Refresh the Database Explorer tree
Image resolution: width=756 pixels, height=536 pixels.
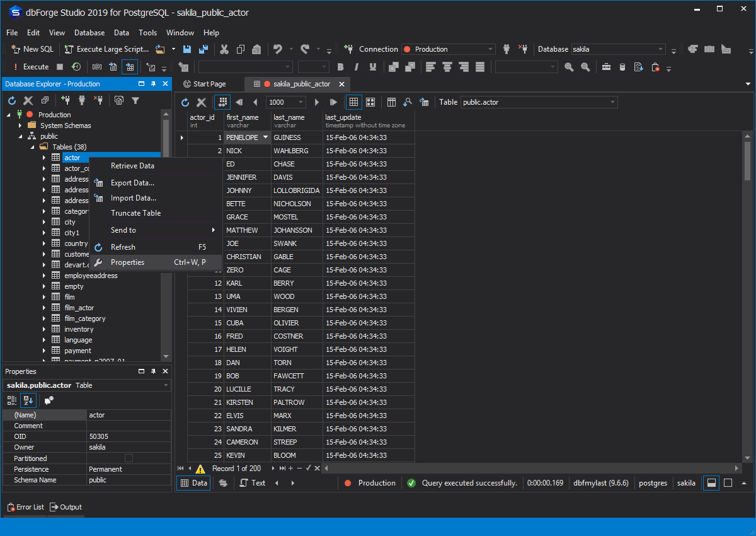11,101
